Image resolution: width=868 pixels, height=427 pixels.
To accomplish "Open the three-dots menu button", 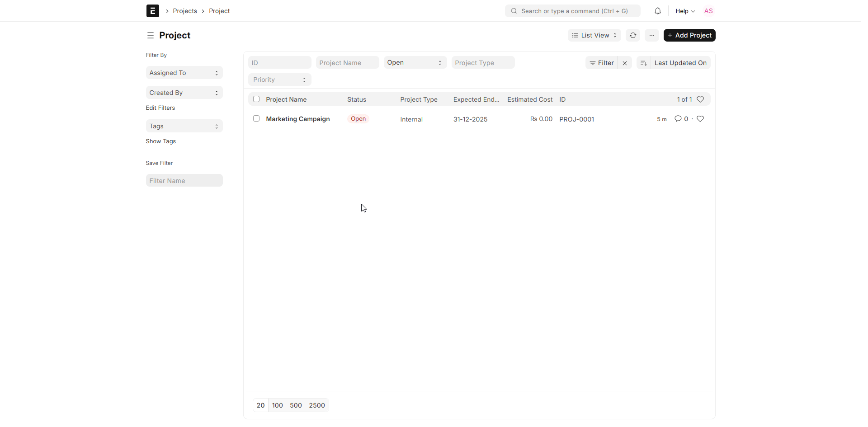I will click(x=651, y=35).
